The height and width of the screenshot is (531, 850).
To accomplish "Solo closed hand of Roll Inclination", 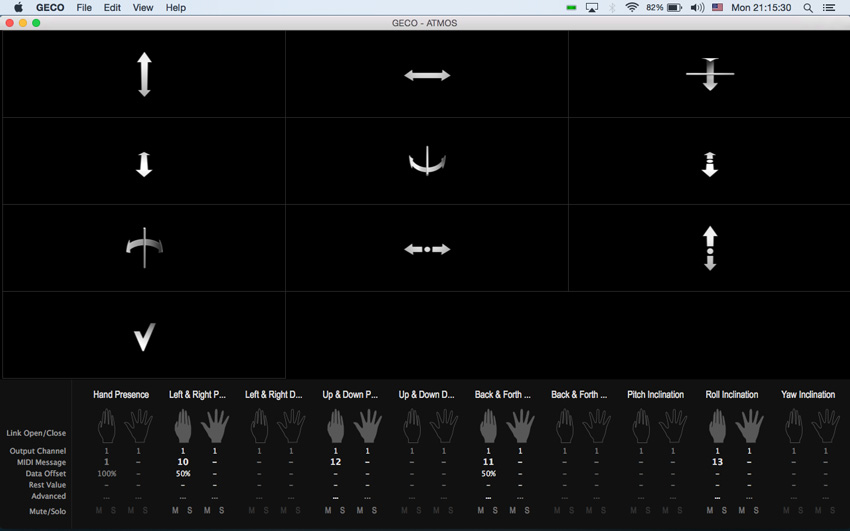I will pos(724,510).
